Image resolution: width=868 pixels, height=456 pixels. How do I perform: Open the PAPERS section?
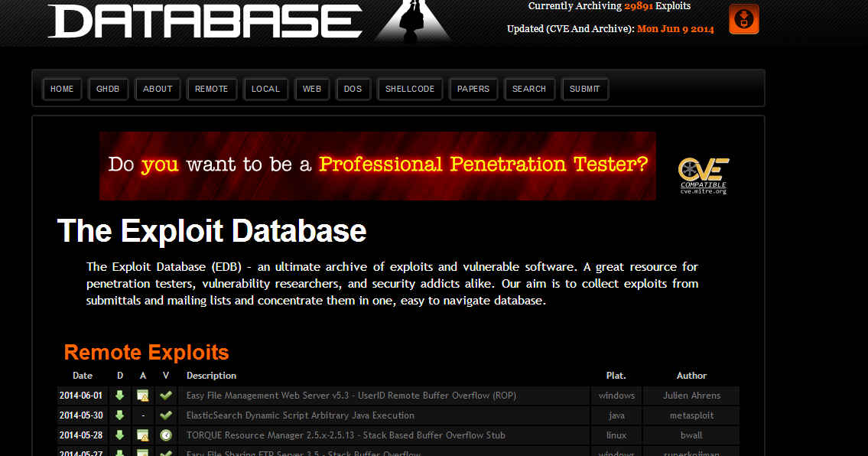pos(473,89)
